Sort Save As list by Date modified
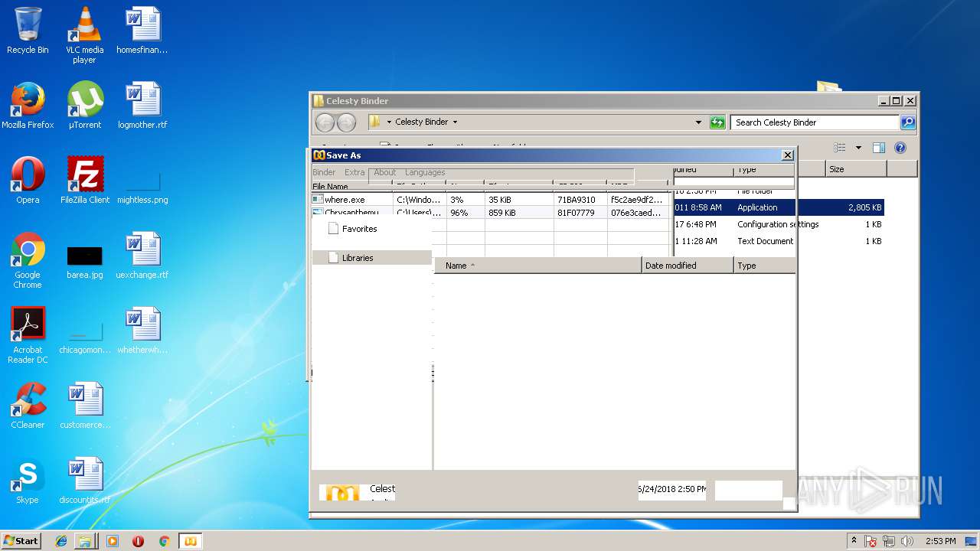 (688, 266)
